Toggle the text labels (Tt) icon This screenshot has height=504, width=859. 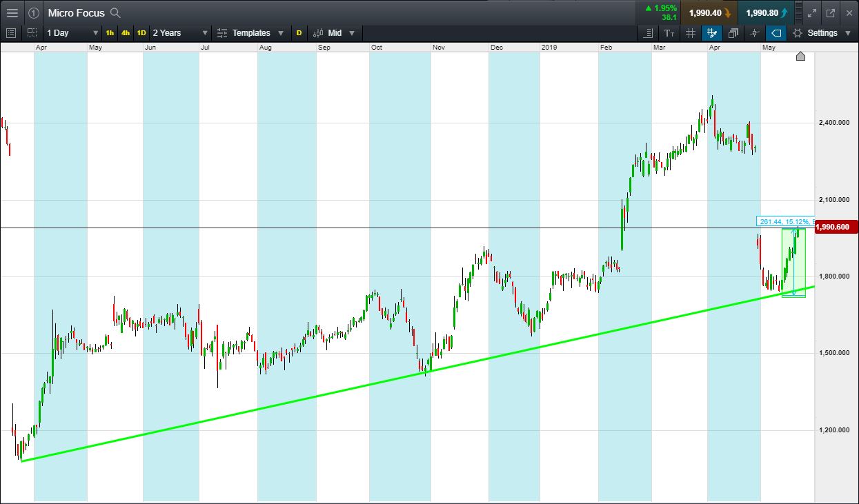pos(669,32)
